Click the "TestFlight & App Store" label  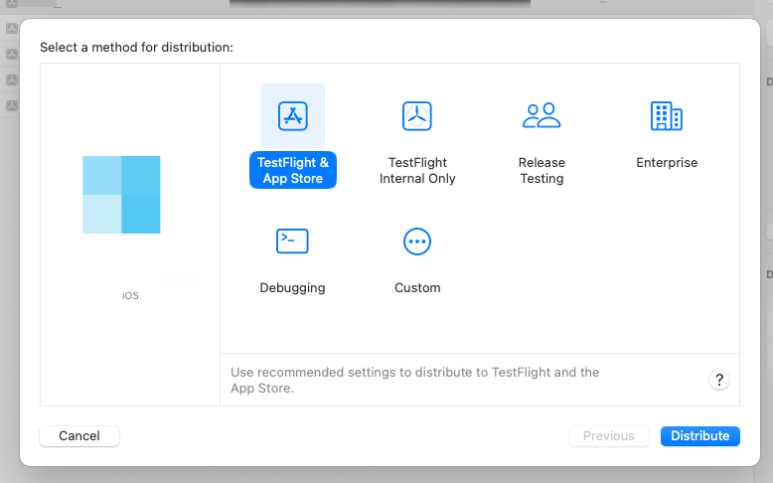pos(293,170)
